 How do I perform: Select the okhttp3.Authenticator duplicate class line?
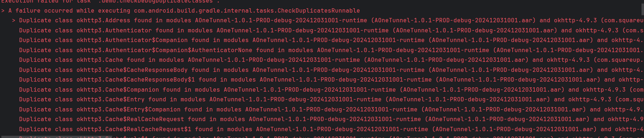331,31
